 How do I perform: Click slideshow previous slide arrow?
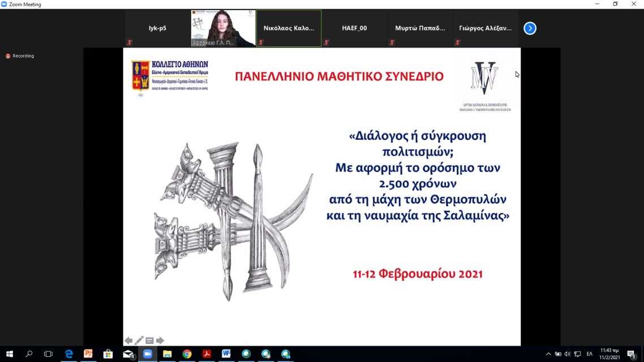(x=128, y=341)
